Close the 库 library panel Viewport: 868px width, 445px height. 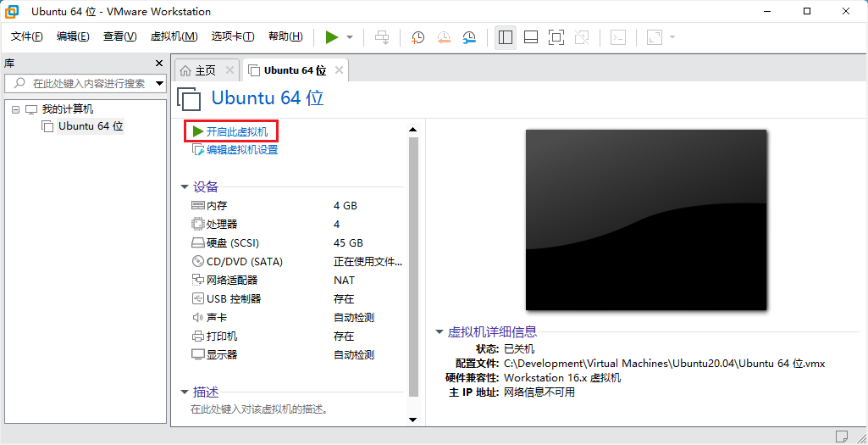pyautogui.click(x=159, y=64)
